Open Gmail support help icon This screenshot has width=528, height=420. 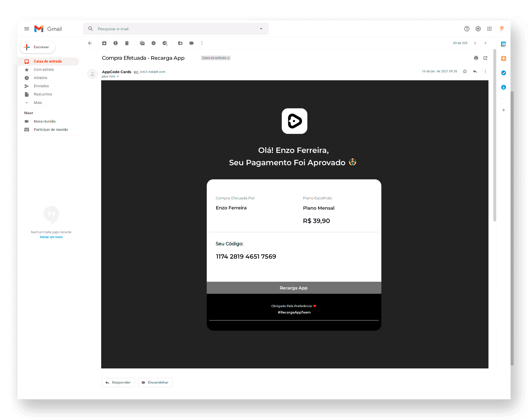coord(467,29)
